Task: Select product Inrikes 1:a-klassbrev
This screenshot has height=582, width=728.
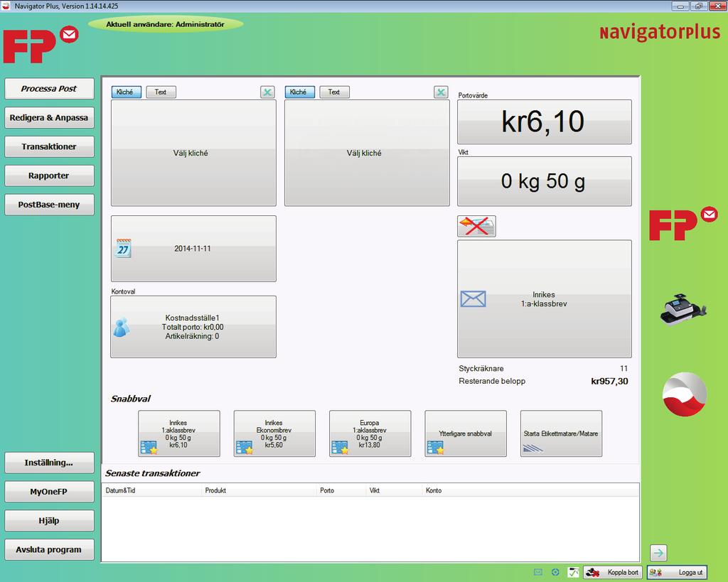Action: 544,299
